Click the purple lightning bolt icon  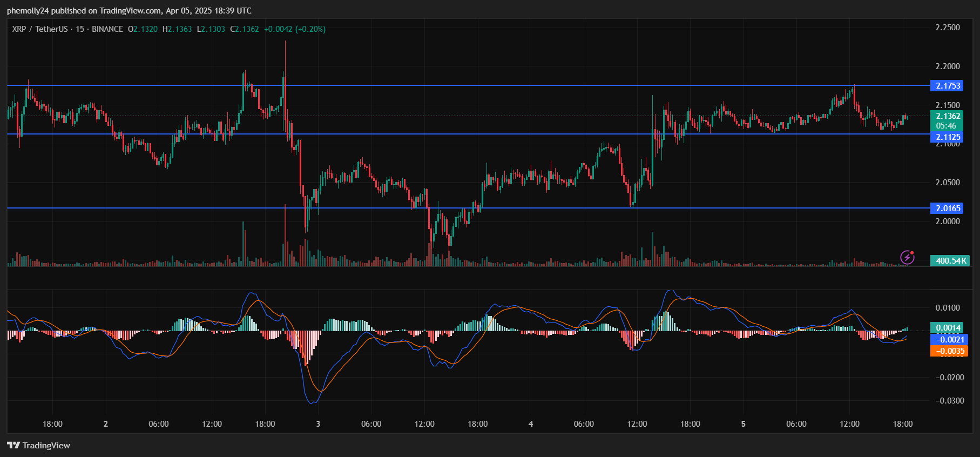[x=907, y=258]
